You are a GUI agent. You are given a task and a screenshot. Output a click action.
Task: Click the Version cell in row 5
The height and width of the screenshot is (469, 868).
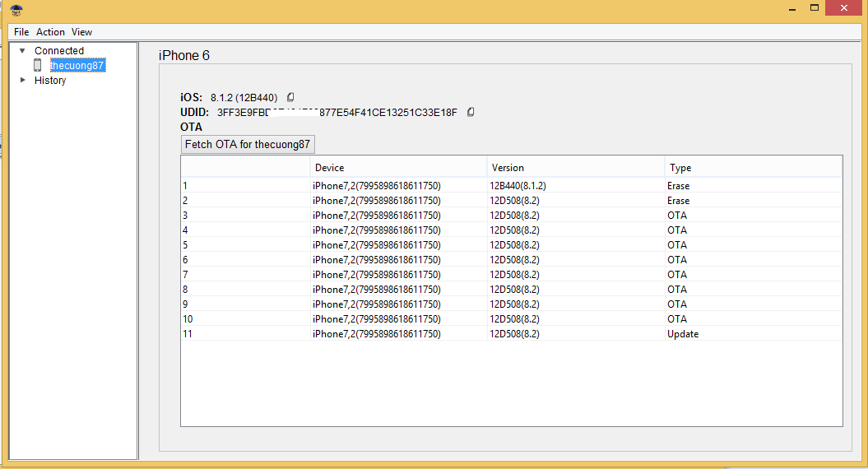tap(576, 244)
